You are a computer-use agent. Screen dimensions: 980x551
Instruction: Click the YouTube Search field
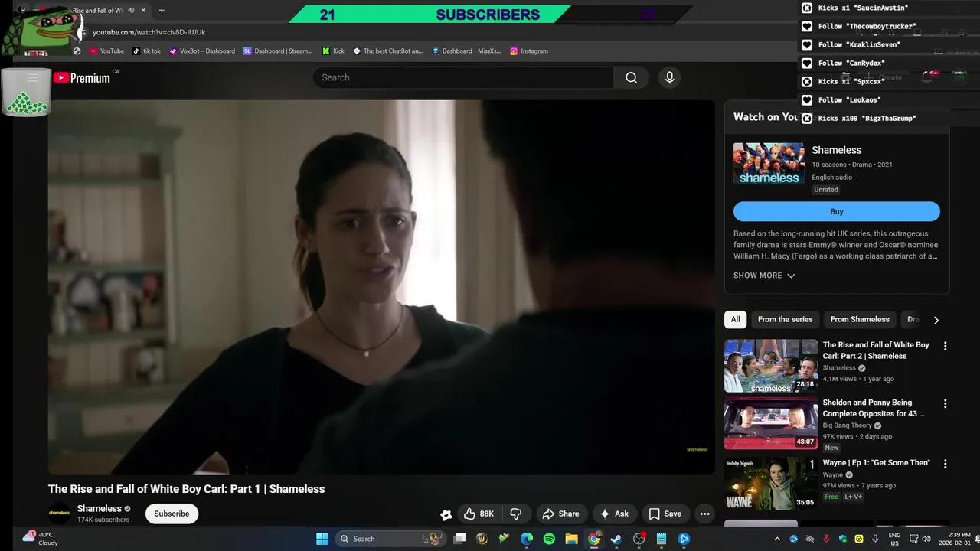[463, 77]
